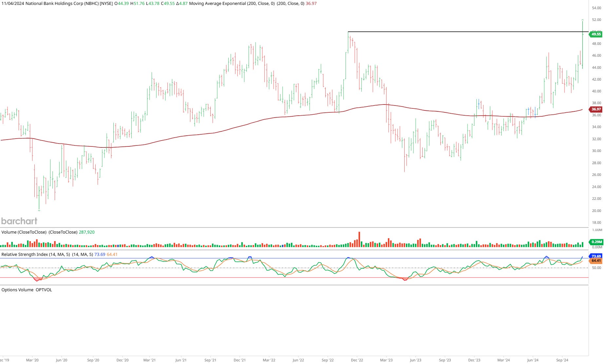Click the O44.39 open value in header
The width and height of the screenshot is (609, 364).
[x=121, y=4]
